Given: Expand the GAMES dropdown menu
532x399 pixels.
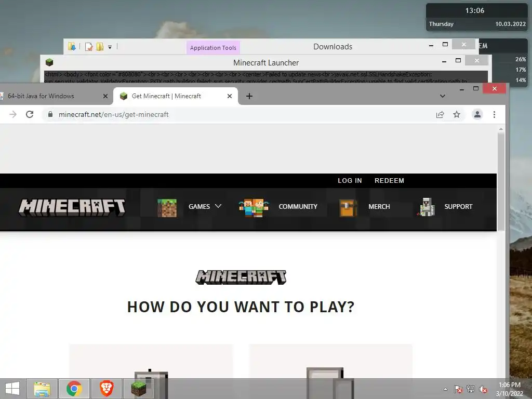Looking at the screenshot, I should coord(205,206).
